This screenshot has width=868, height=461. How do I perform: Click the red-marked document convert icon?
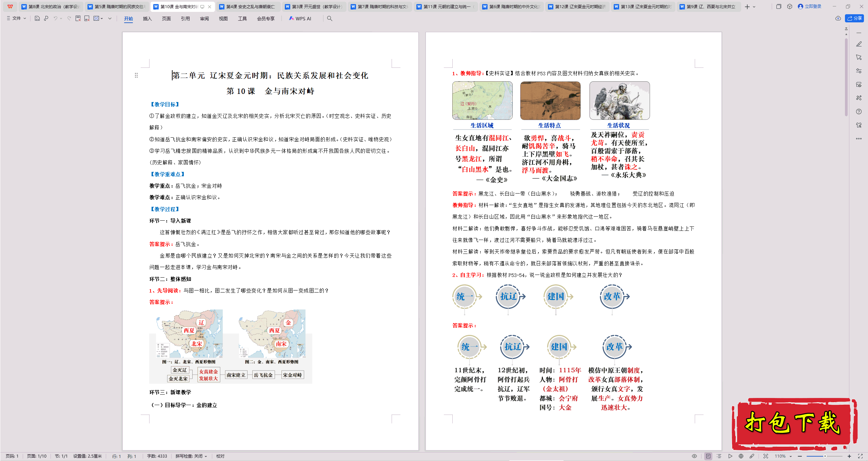(87, 18)
